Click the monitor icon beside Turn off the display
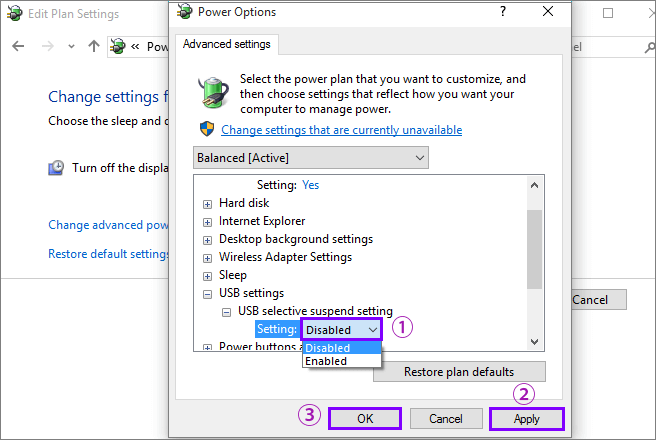656x440 pixels. (57, 168)
